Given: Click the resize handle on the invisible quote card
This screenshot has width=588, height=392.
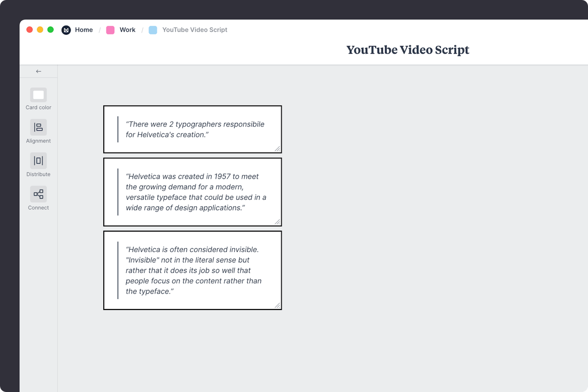Looking at the screenshot, I should [x=278, y=306].
